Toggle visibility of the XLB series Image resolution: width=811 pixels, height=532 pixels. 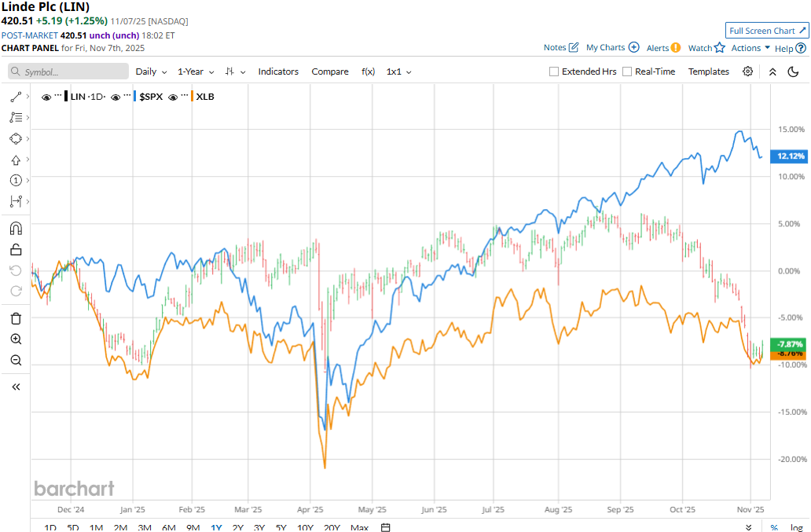pos(173,97)
